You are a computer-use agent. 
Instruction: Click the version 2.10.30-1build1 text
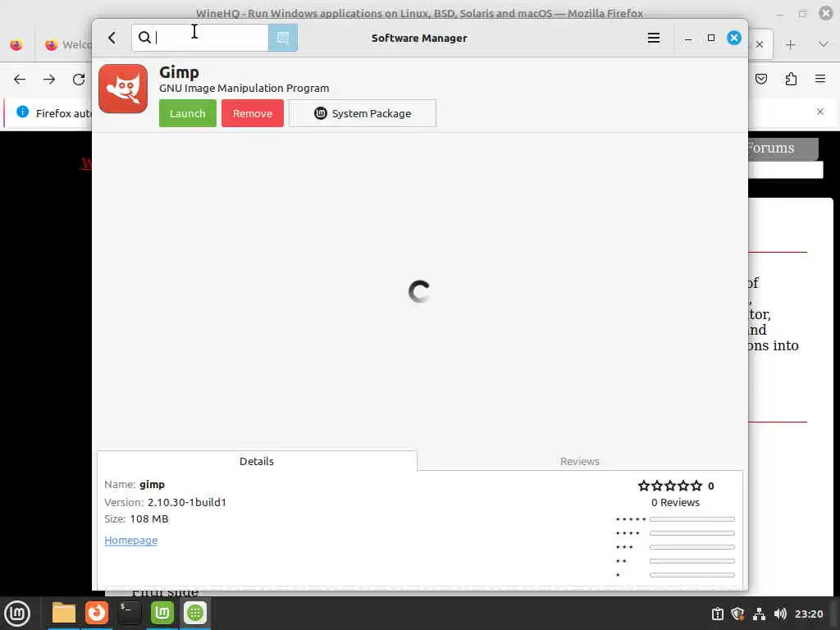pos(187,502)
